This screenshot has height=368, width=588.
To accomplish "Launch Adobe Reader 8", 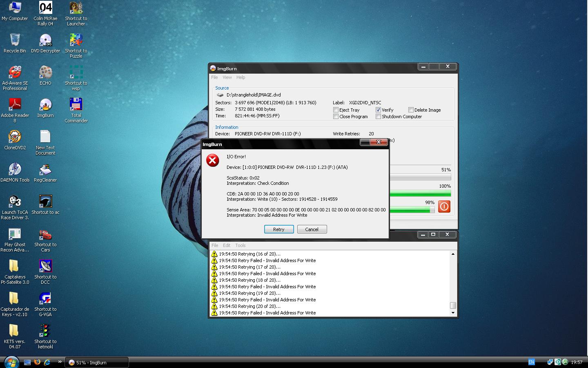I will click(15, 110).
